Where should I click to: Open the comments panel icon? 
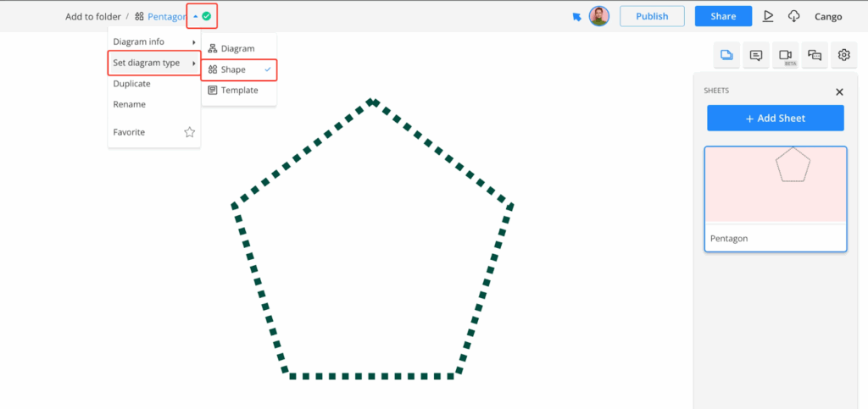pos(755,56)
